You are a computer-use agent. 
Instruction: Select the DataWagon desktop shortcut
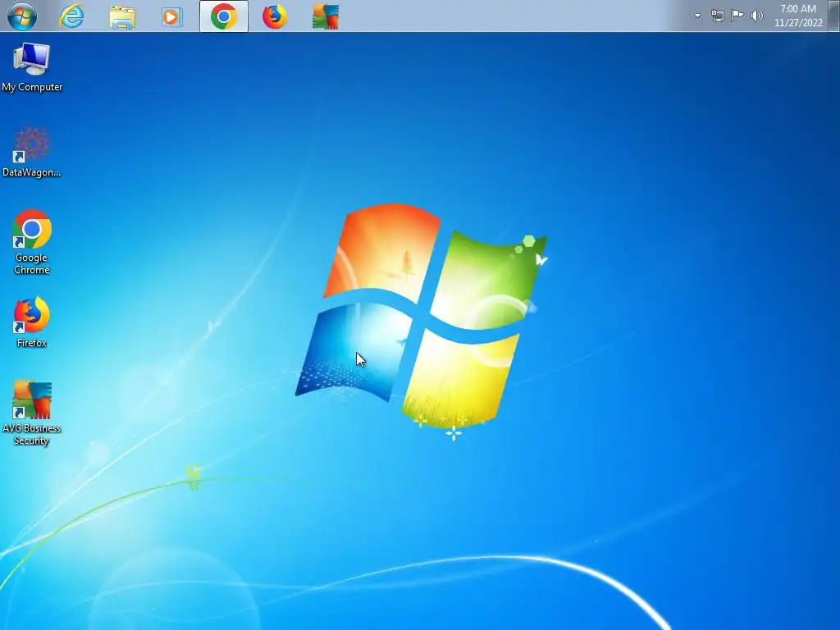pyautogui.click(x=32, y=152)
